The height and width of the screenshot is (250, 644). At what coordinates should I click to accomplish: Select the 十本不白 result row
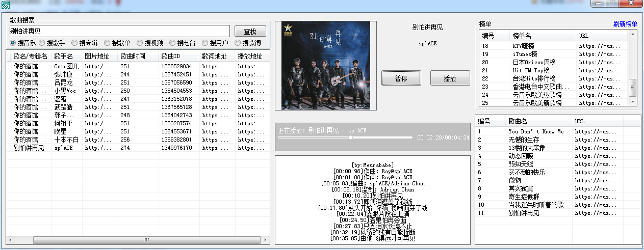(138, 140)
